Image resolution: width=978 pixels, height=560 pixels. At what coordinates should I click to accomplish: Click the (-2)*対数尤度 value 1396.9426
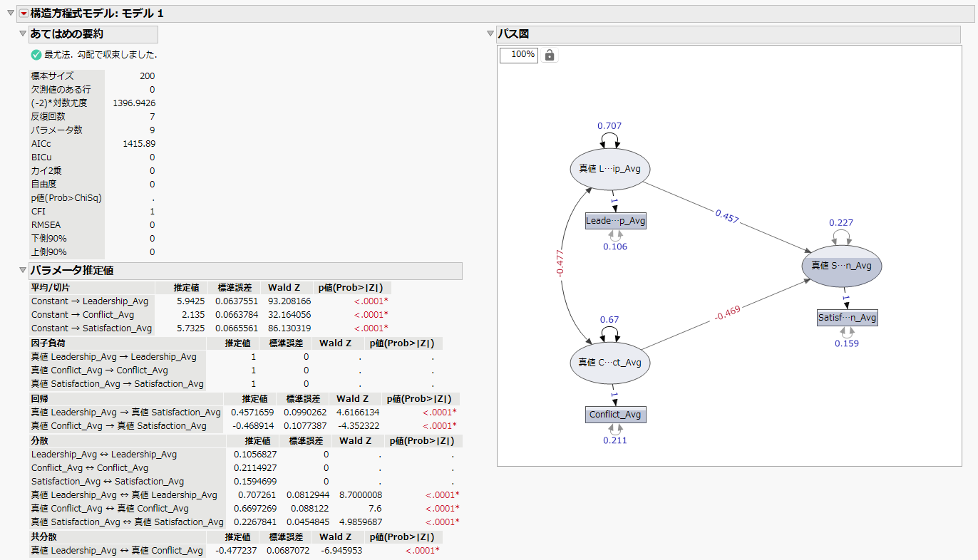click(134, 103)
